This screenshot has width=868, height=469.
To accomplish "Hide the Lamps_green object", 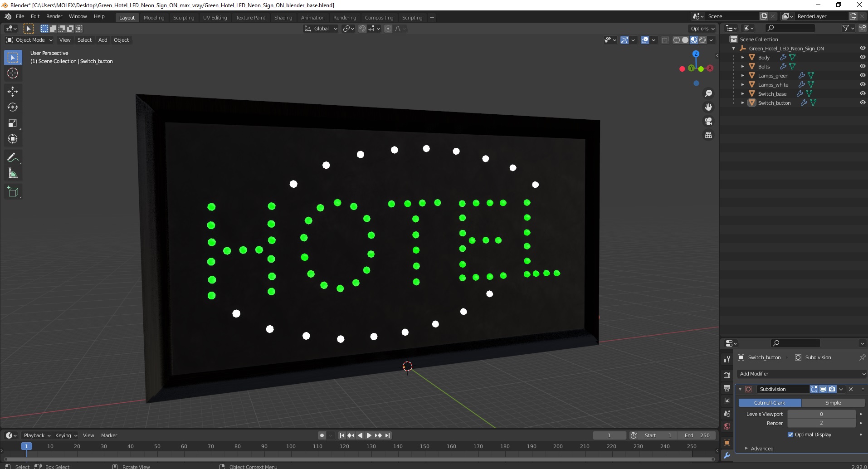I will point(863,75).
